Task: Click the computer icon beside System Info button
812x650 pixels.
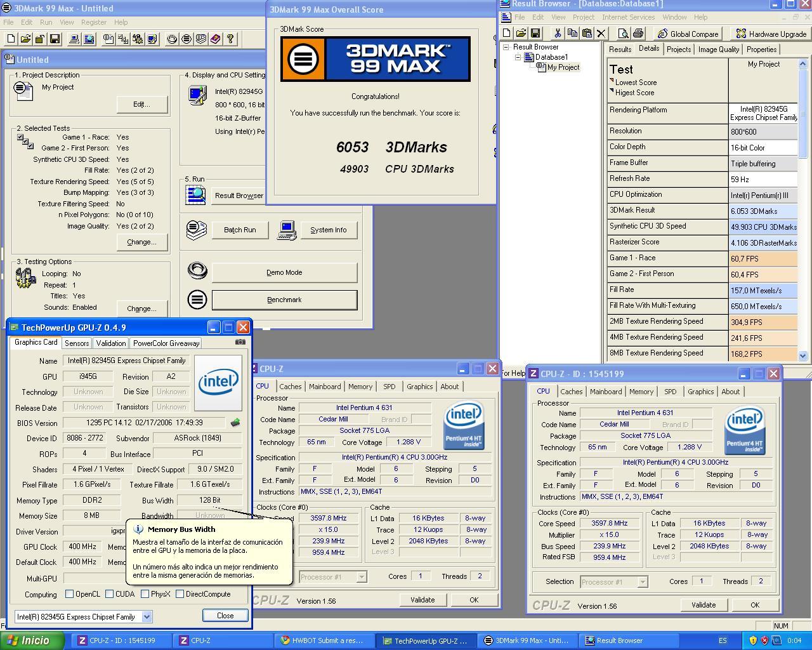Action: [287, 230]
